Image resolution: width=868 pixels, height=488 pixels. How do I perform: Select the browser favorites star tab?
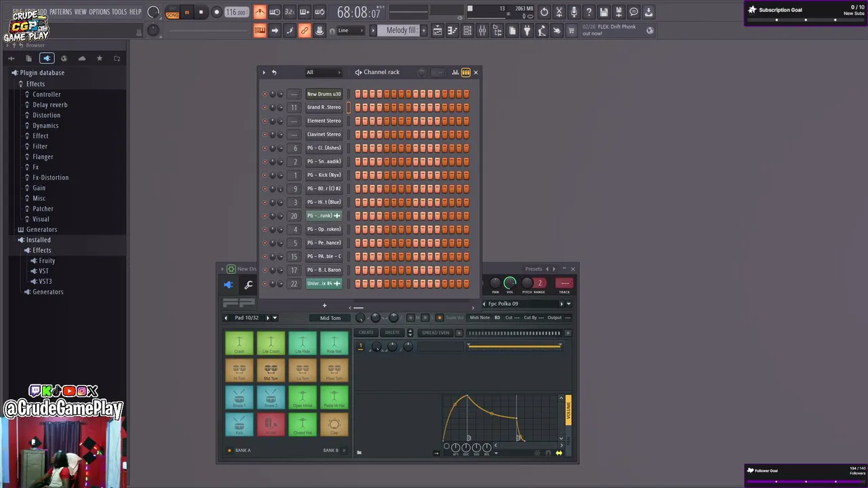pos(99,58)
